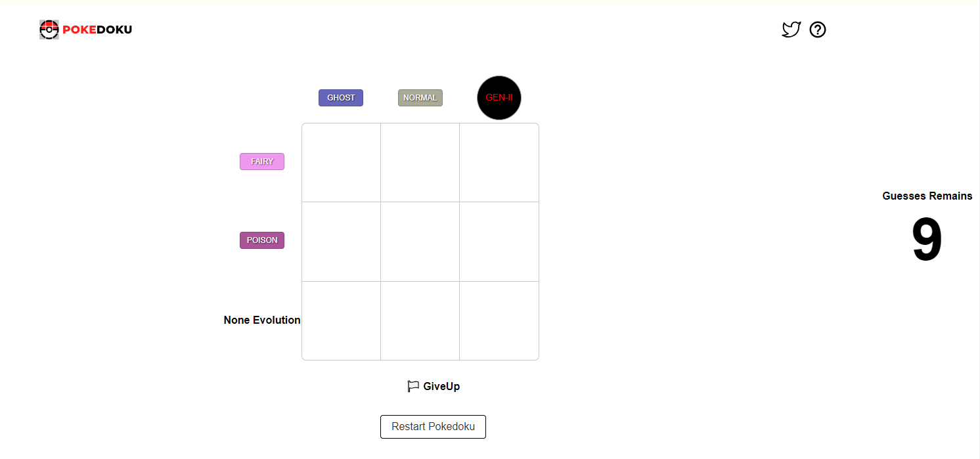The height and width of the screenshot is (459, 980).
Task: Click the Poison type badge
Action: (x=262, y=240)
